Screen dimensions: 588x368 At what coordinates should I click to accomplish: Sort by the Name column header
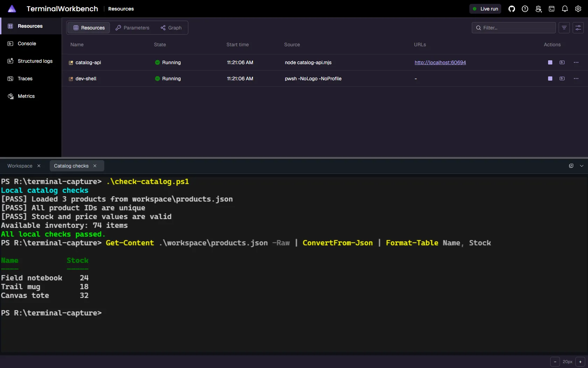(x=77, y=45)
